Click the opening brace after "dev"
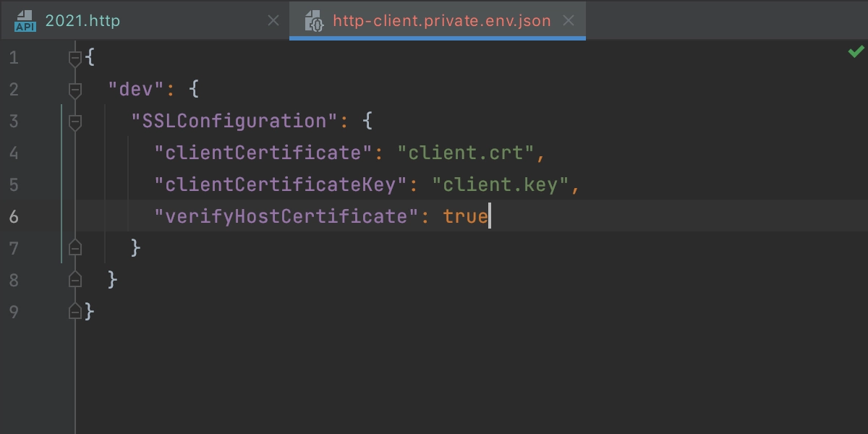Image resolution: width=868 pixels, height=434 pixels. [x=194, y=90]
